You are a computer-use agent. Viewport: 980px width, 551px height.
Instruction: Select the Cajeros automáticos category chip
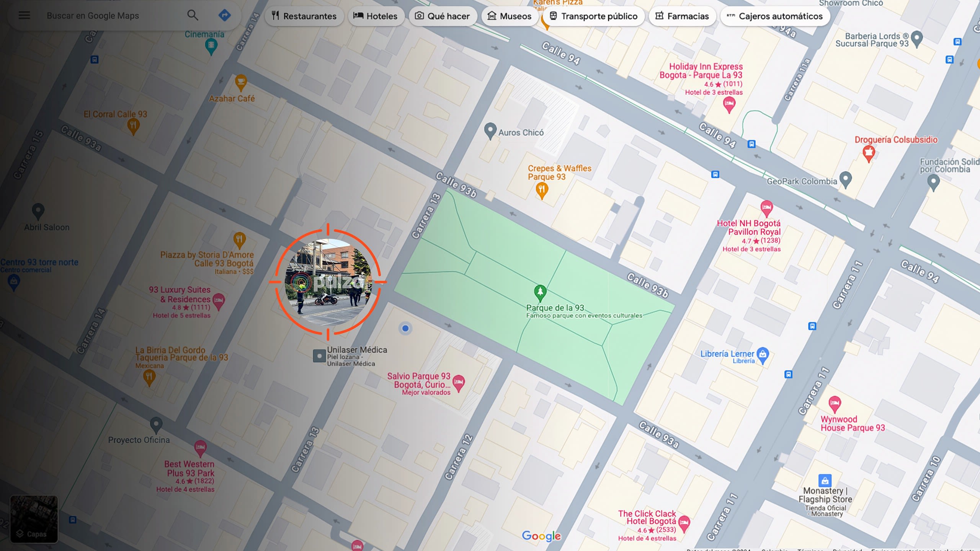click(x=775, y=16)
